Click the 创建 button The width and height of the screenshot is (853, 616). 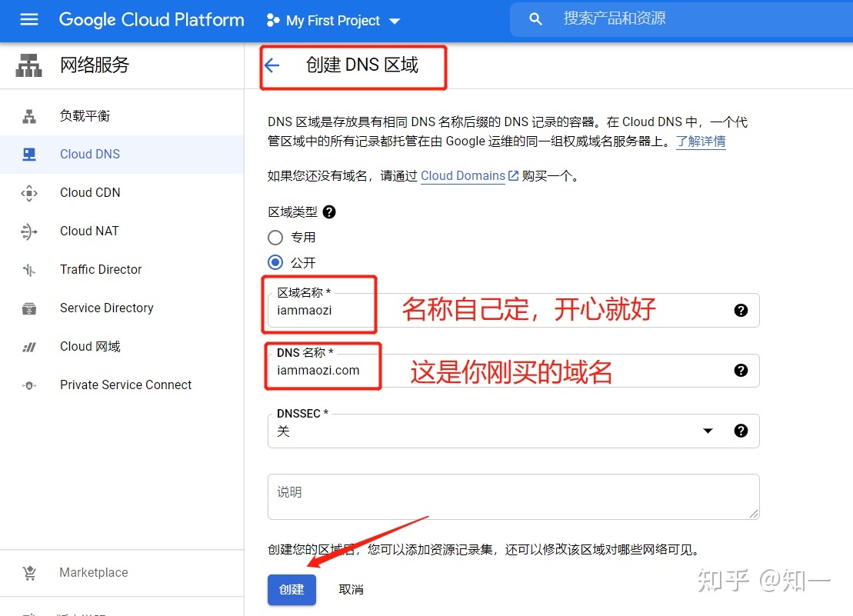click(292, 589)
